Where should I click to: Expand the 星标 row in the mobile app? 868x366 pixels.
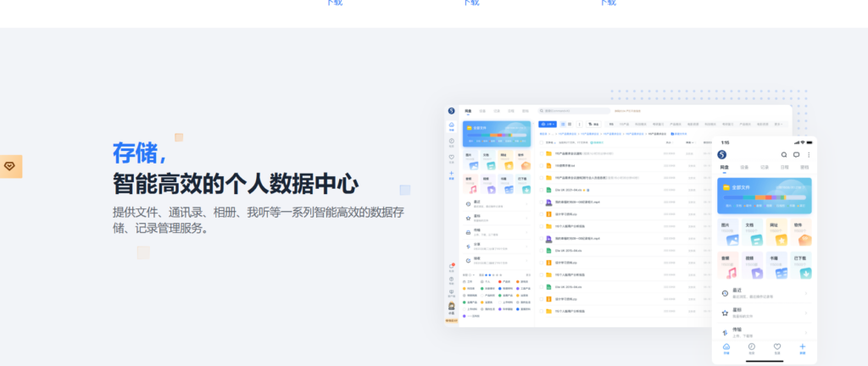click(x=765, y=312)
